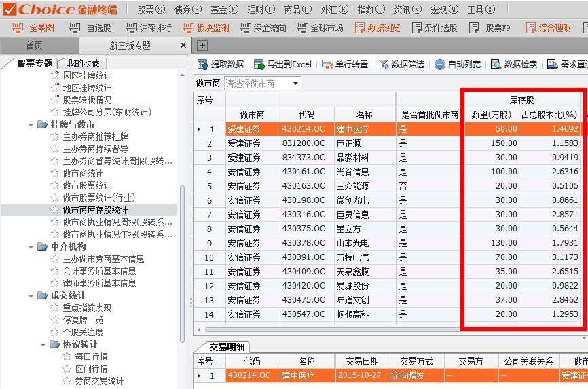The height and width of the screenshot is (389, 588).
Task: Open the 指数(I) menu
Action: click(371, 10)
